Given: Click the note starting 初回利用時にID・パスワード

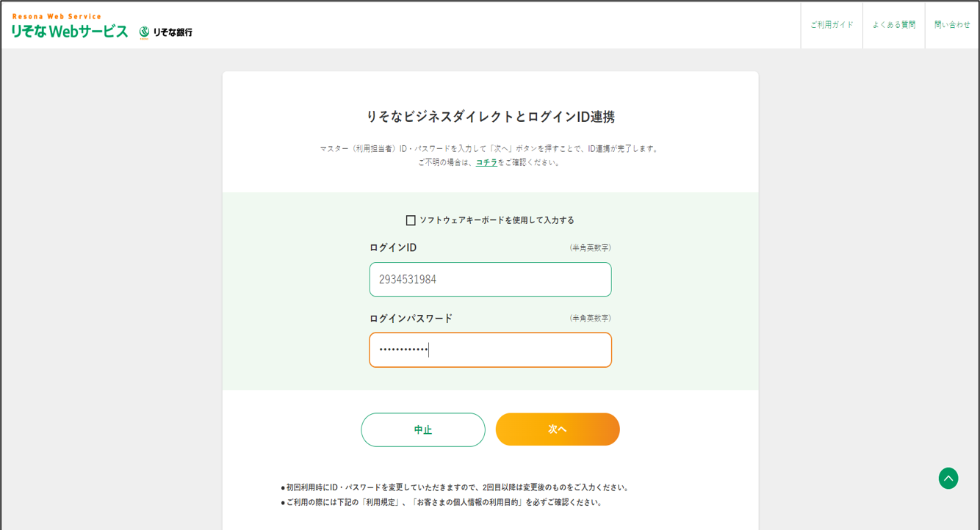Looking at the screenshot, I should 455,487.
